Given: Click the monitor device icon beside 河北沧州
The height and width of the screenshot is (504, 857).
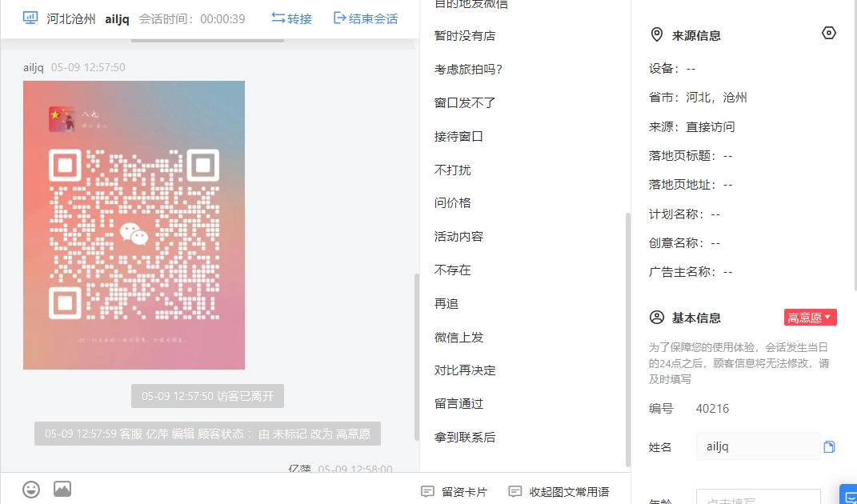Looking at the screenshot, I should click(x=30, y=18).
